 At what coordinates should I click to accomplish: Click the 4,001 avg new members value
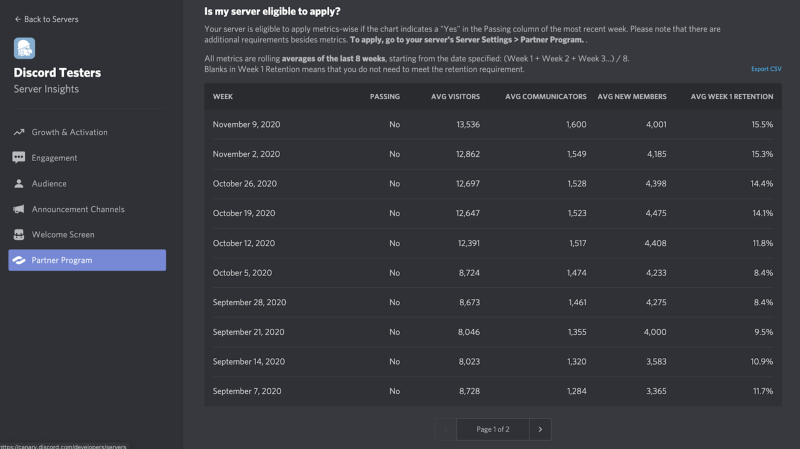click(656, 124)
